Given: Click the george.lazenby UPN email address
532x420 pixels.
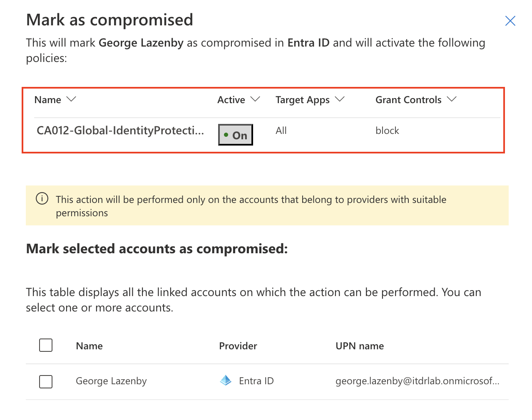Looking at the screenshot, I should [417, 381].
